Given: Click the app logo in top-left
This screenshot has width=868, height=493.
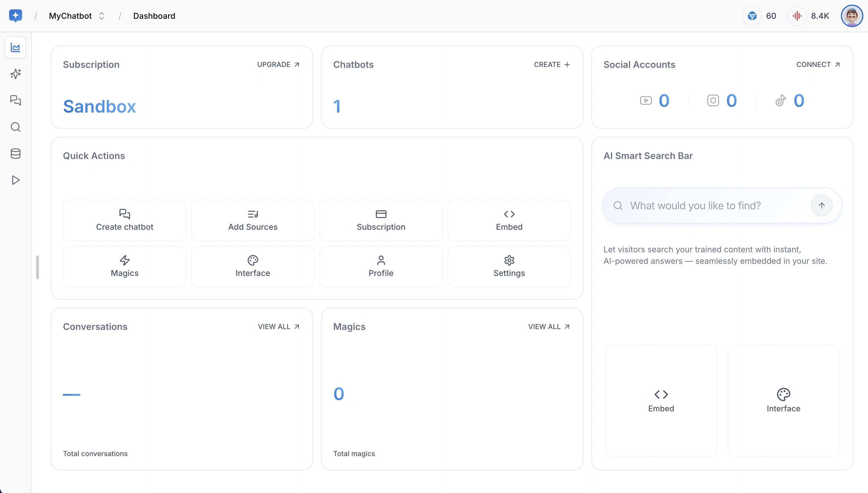Looking at the screenshot, I should (x=16, y=16).
